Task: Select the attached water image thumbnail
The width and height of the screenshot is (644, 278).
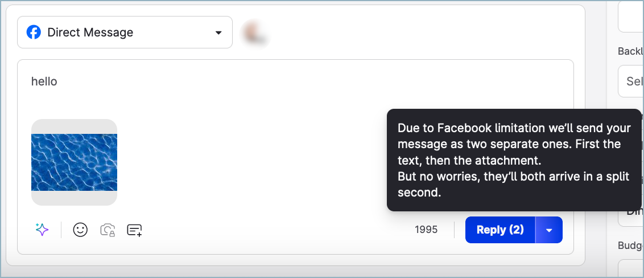Action: (x=74, y=162)
